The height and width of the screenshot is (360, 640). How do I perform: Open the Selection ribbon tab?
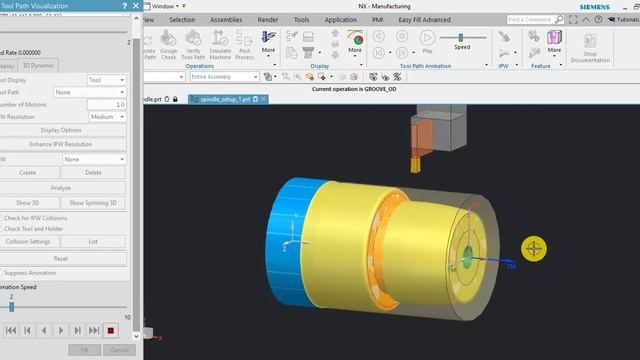click(182, 20)
